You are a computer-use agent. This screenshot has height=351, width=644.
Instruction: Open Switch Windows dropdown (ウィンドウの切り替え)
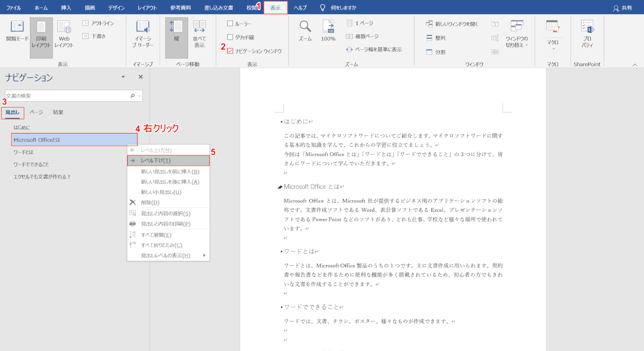point(517,34)
